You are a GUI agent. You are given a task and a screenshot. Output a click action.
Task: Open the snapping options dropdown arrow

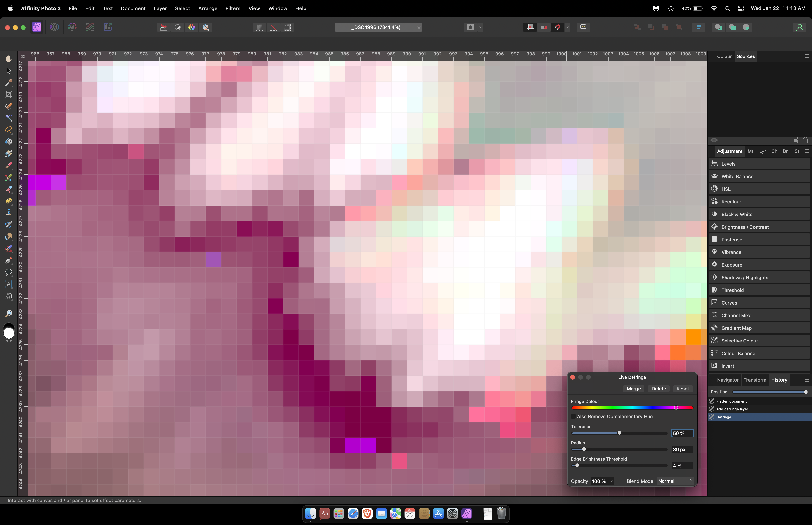pyautogui.click(x=568, y=27)
